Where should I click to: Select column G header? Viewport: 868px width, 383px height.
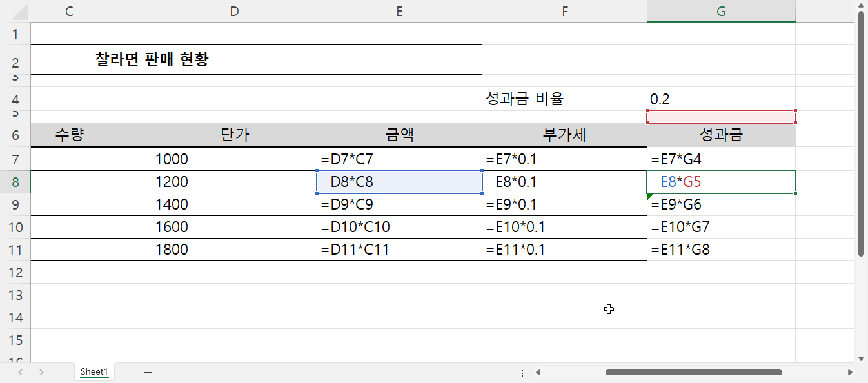tap(721, 11)
